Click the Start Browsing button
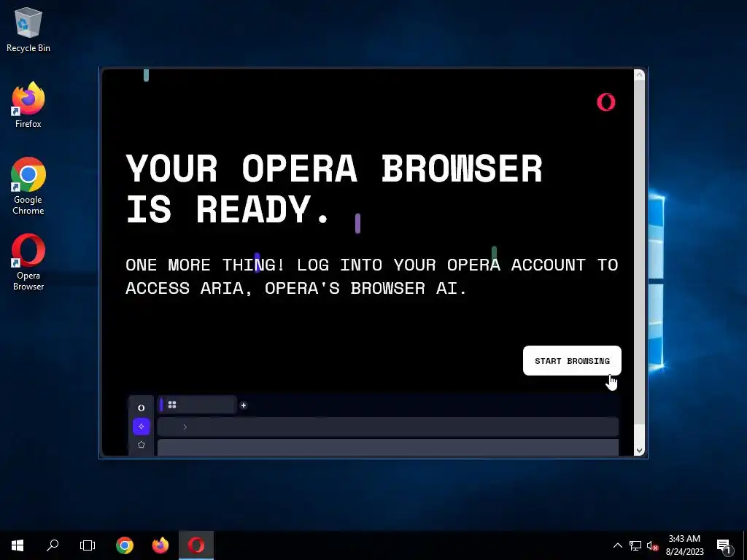The image size is (747, 560). pos(572,360)
